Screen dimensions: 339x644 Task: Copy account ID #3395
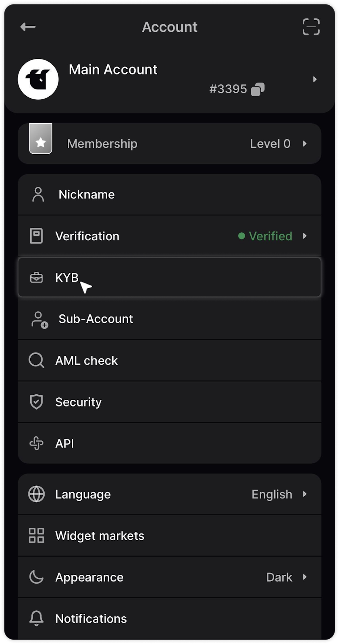258,89
